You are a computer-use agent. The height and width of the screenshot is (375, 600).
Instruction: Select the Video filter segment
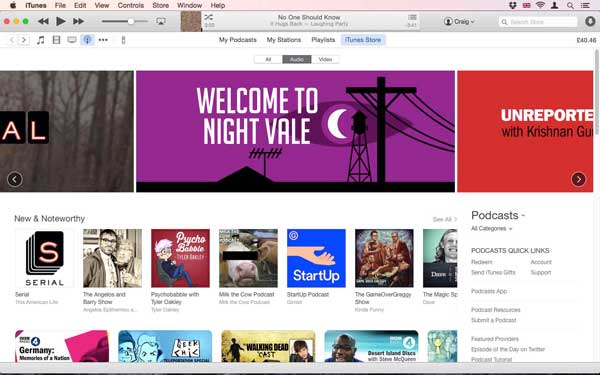[x=325, y=59]
